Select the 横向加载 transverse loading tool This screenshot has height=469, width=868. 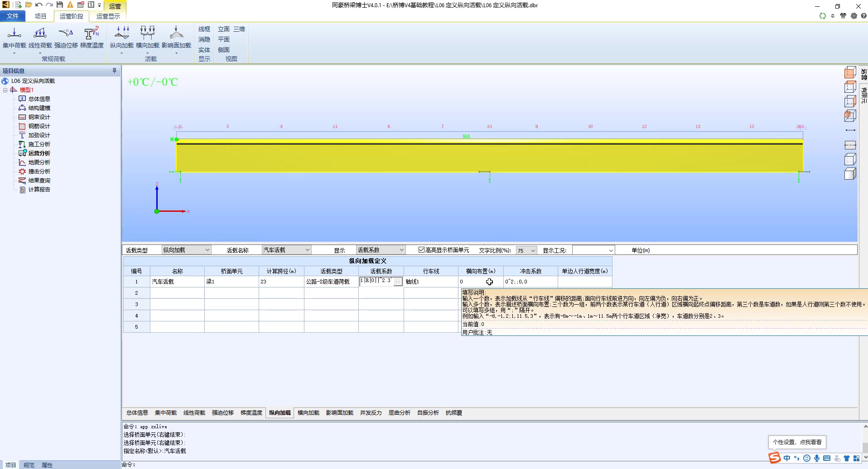click(148, 38)
